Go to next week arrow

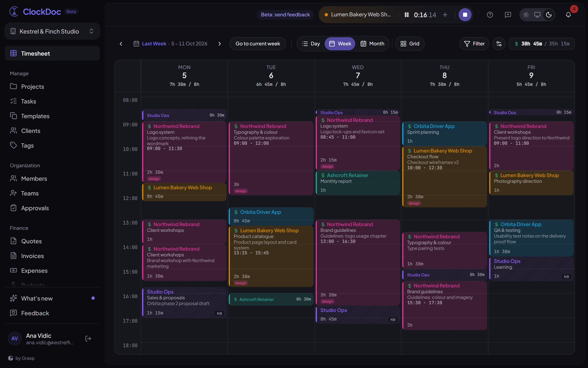(x=220, y=44)
